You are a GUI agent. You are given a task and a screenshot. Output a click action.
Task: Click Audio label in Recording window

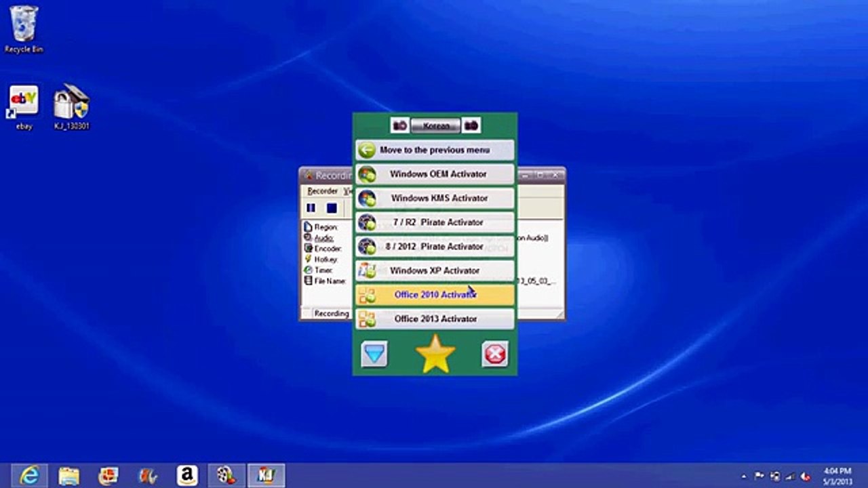coord(323,239)
